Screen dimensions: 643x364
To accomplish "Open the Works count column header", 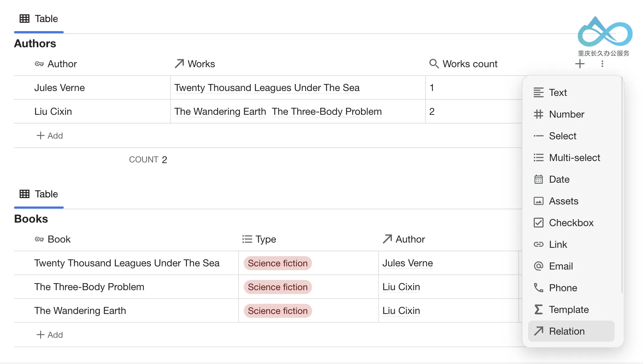I will point(463,64).
